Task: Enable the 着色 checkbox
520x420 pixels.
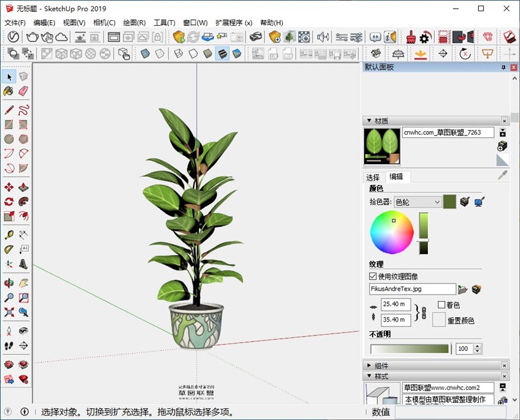Action: [441, 305]
